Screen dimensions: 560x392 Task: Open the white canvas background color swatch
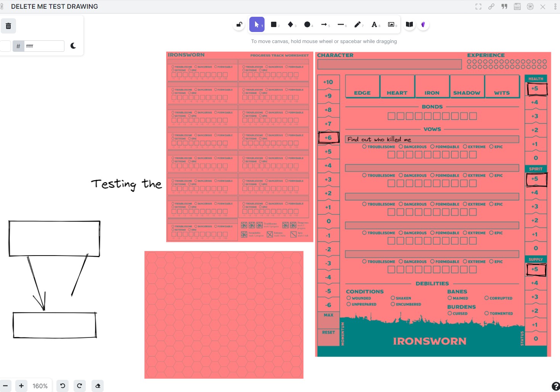(5, 46)
